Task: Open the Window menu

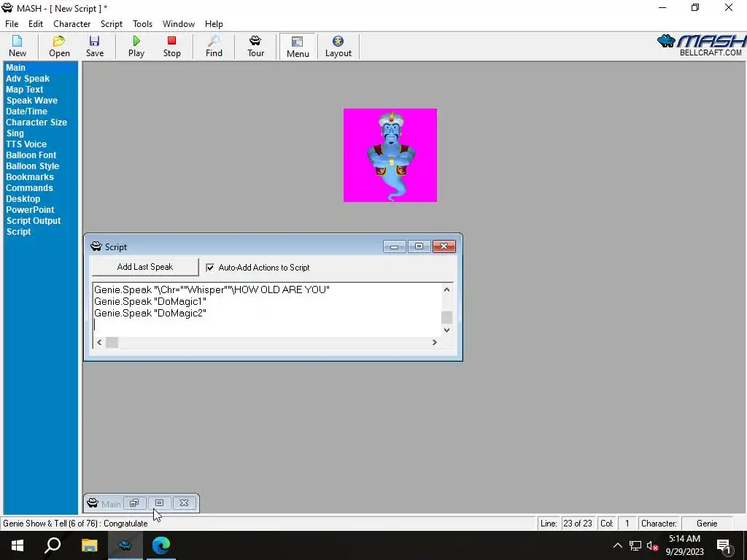Action: point(179,24)
